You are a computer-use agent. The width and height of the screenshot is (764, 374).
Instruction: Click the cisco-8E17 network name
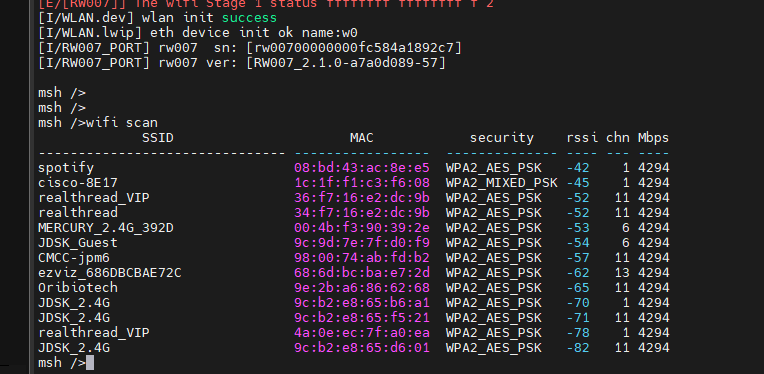click(78, 183)
